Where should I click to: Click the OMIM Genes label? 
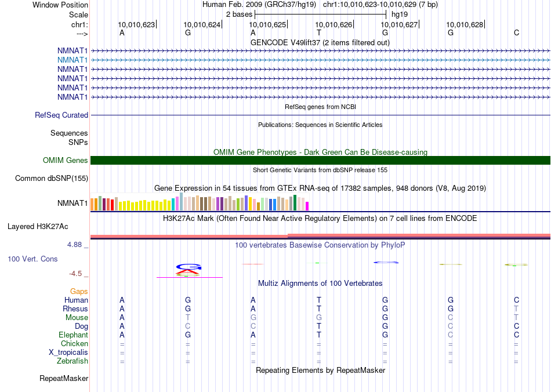click(x=65, y=160)
